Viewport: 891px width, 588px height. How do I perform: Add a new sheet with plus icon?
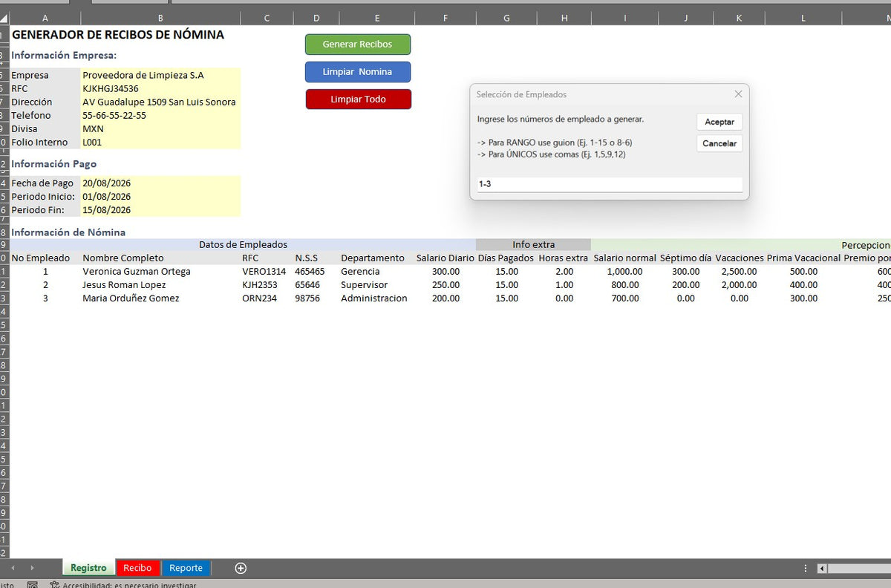(x=241, y=568)
